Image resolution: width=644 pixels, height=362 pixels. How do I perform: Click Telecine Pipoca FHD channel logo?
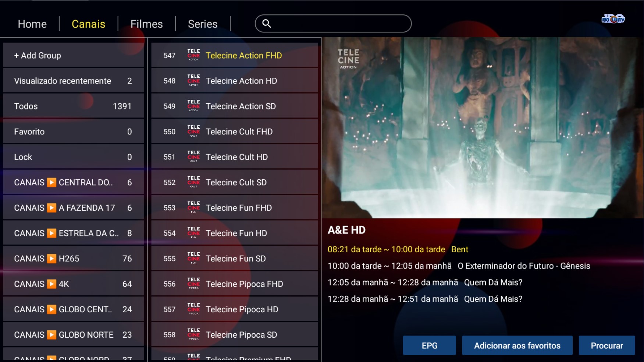pyautogui.click(x=193, y=284)
